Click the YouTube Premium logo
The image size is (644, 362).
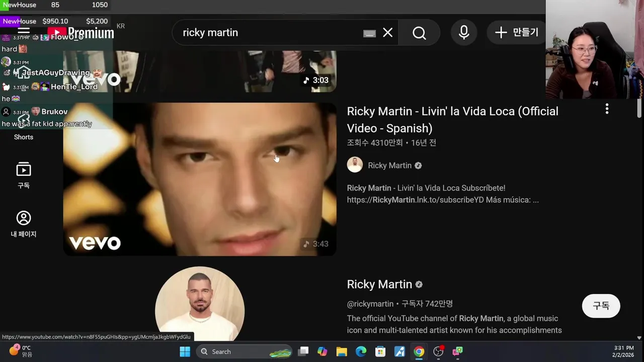pyautogui.click(x=80, y=33)
